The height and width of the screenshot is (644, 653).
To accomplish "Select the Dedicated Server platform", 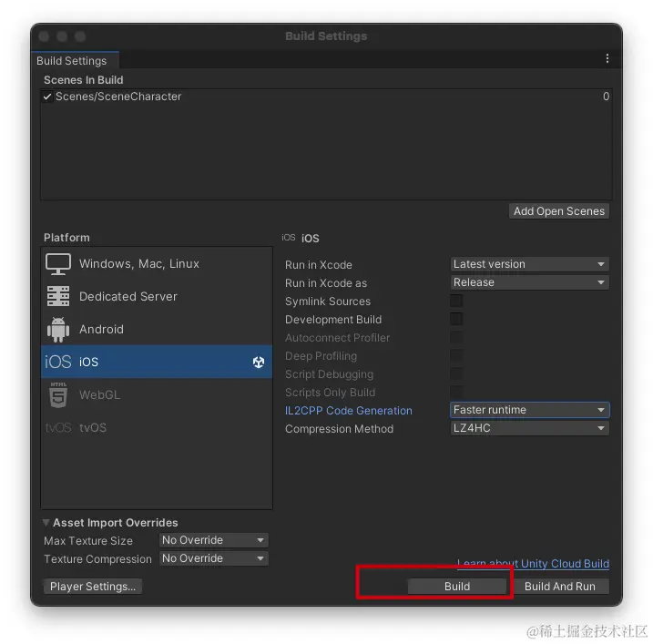I will tap(157, 296).
